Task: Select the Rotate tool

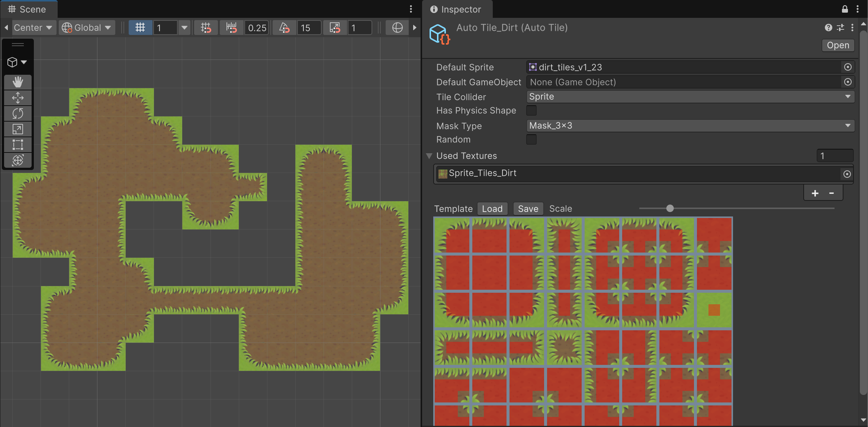Action: [17, 113]
